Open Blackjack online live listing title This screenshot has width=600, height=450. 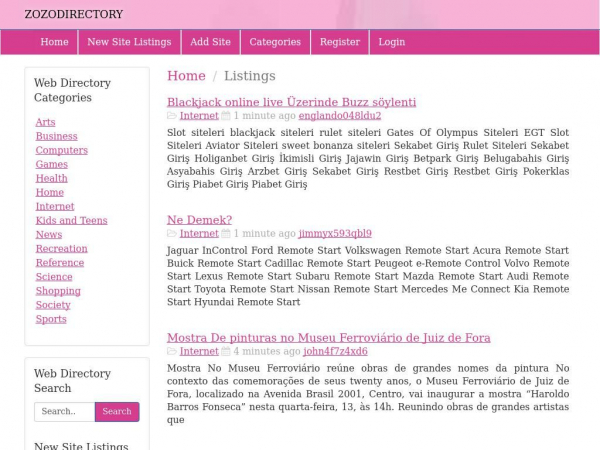[292, 102]
